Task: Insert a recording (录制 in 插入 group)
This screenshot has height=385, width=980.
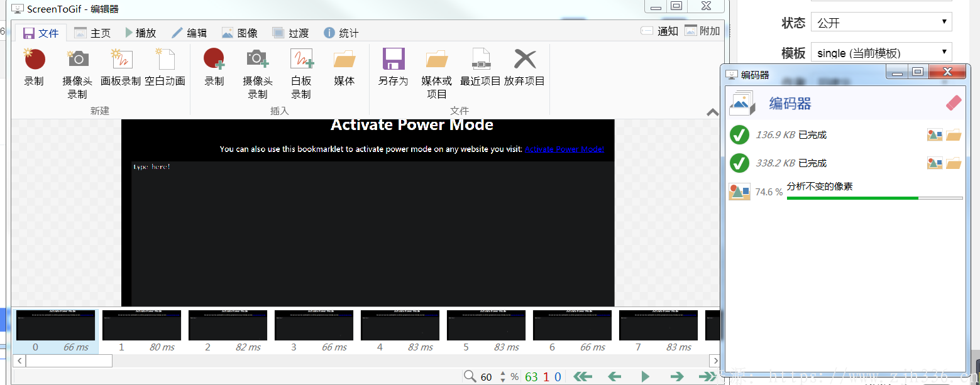Action: pos(214,67)
